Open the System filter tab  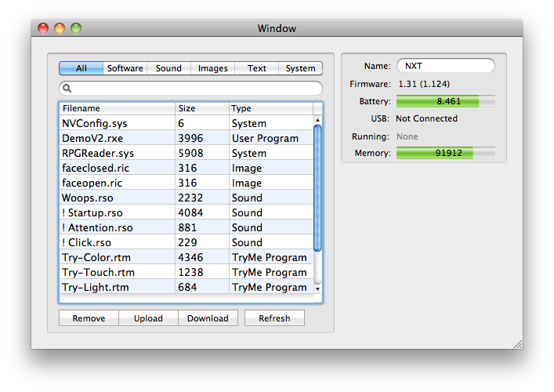click(x=300, y=68)
